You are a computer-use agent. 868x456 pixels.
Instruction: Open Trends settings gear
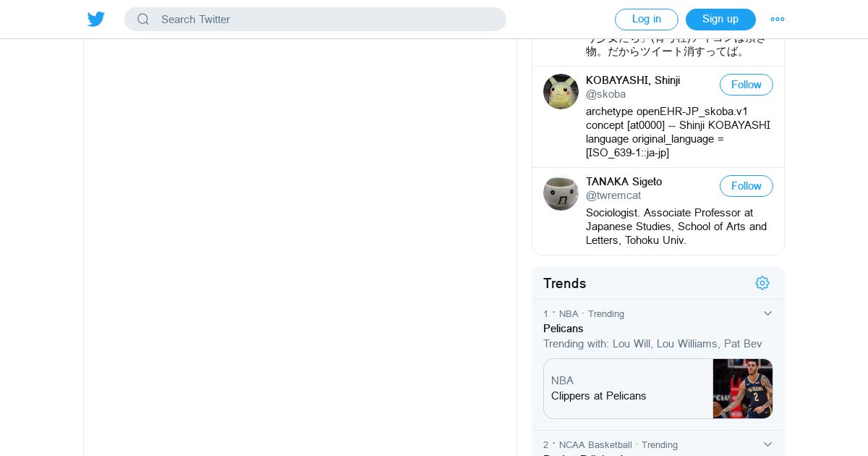(x=762, y=283)
